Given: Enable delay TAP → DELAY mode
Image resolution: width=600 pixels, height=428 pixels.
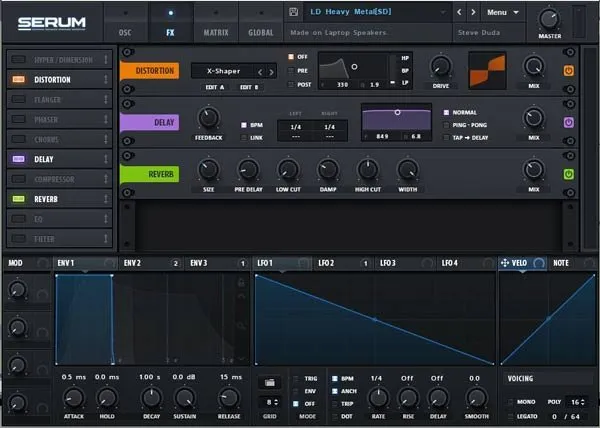Looking at the screenshot, I should 446,138.
